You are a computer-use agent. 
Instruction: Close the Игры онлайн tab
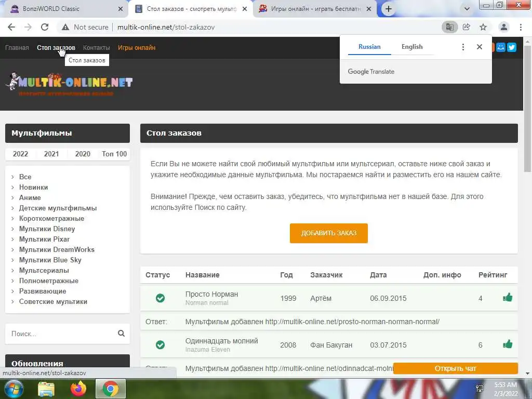coord(369,9)
